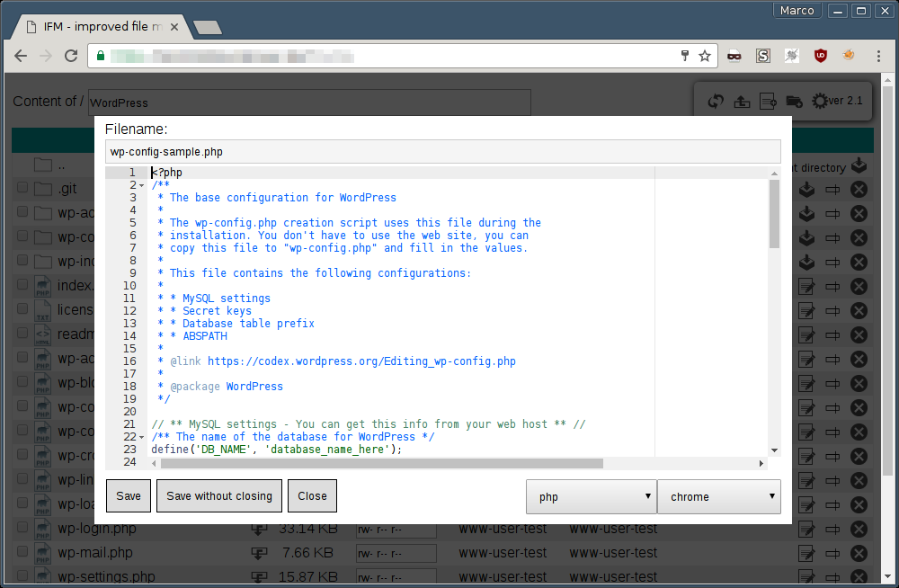The image size is (899, 588).
Task: Open the parent directory '..' entry
Action: 61,165
